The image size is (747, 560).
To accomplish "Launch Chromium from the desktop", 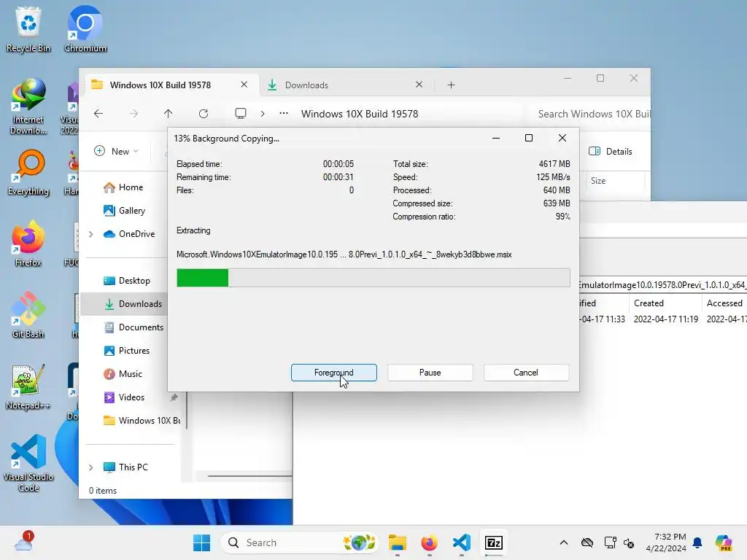I will (x=85, y=29).
